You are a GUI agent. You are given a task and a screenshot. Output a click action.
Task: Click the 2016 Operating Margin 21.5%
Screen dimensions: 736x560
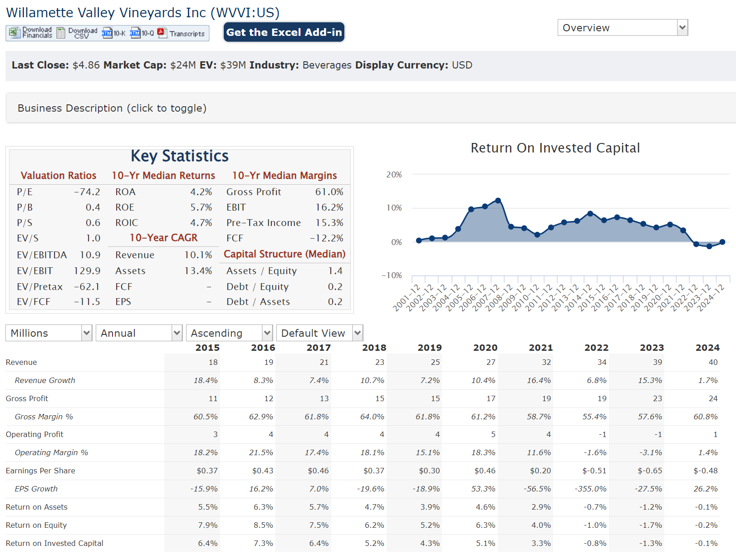pos(261,452)
